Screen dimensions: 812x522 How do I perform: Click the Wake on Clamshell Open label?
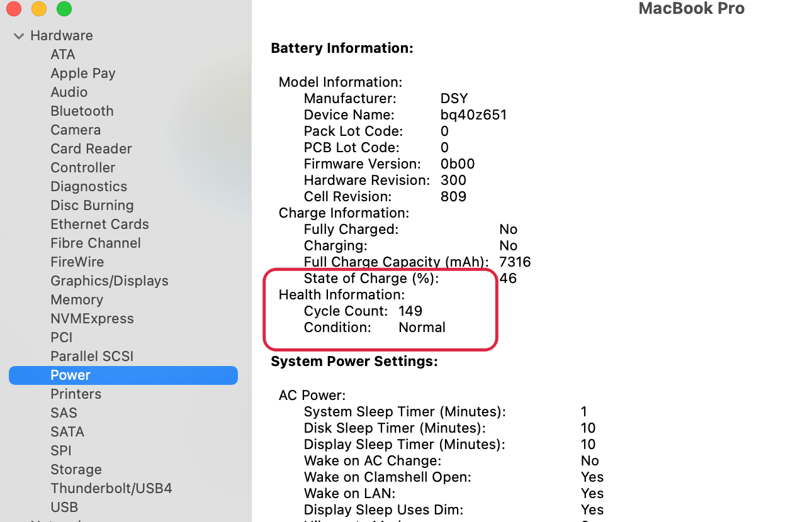click(x=387, y=477)
